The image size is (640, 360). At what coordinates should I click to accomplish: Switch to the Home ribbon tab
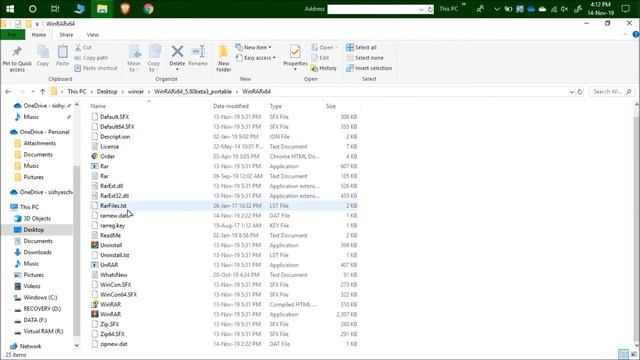[x=39, y=35]
